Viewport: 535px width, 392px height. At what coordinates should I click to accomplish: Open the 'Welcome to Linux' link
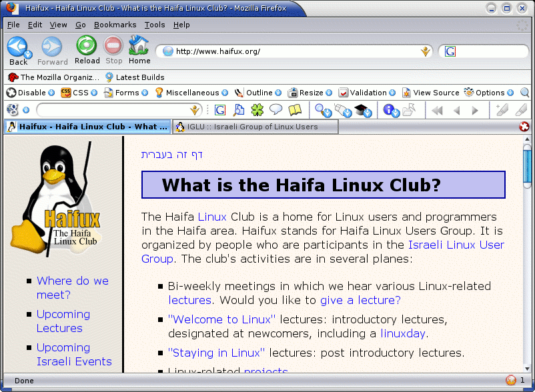pos(221,319)
